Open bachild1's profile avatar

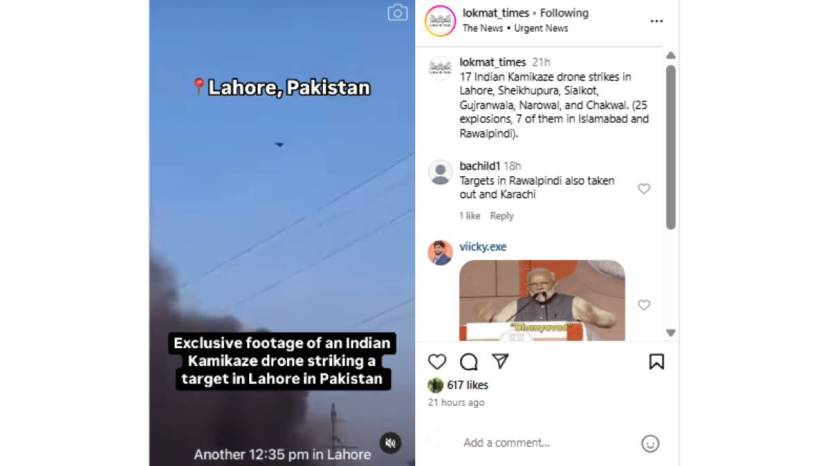(440, 173)
